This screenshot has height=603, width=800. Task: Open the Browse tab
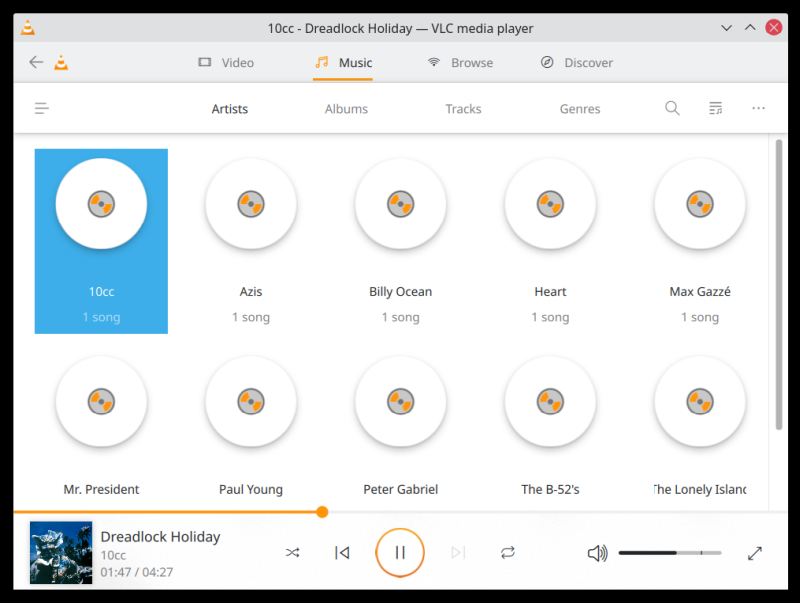460,62
